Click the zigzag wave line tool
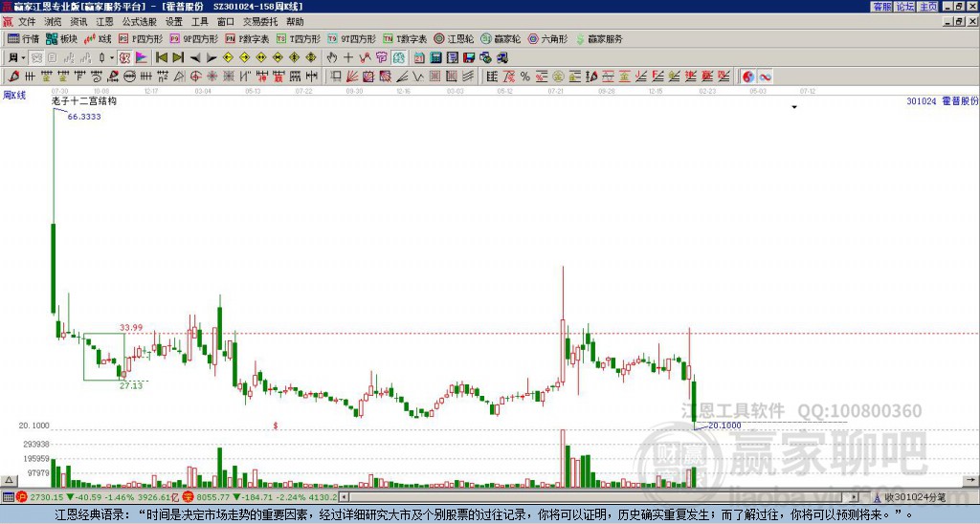The image size is (980, 524). pyautogui.click(x=416, y=76)
